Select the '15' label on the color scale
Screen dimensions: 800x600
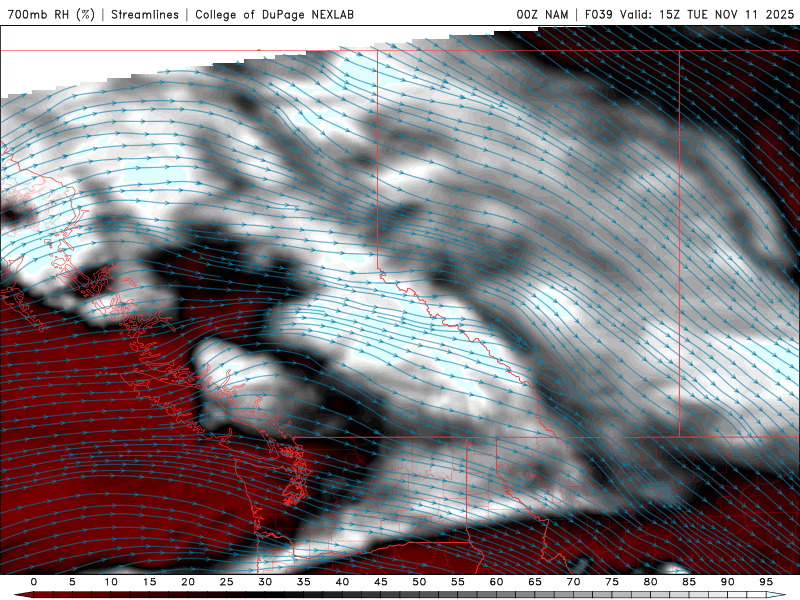(149, 582)
